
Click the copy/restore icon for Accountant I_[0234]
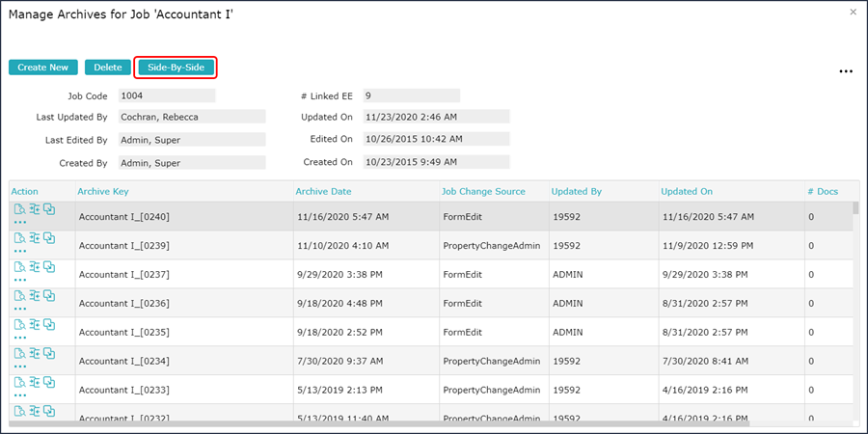[x=49, y=354]
